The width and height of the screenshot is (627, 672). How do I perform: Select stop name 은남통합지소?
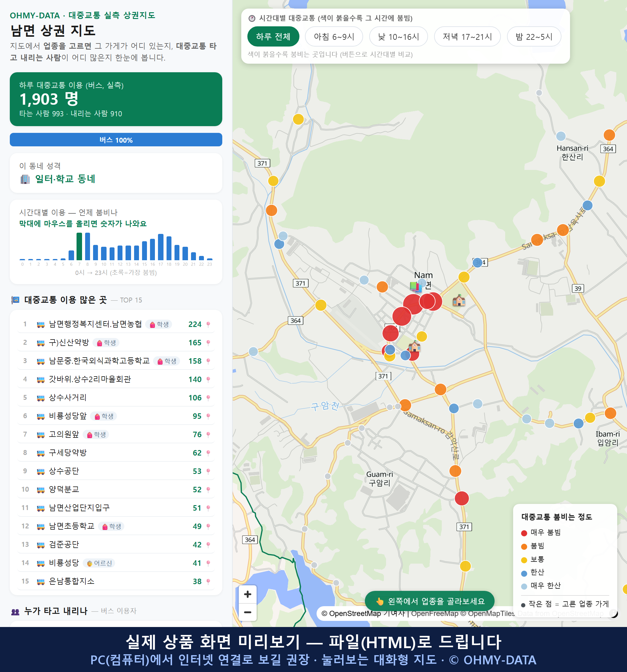pyautogui.click(x=72, y=581)
